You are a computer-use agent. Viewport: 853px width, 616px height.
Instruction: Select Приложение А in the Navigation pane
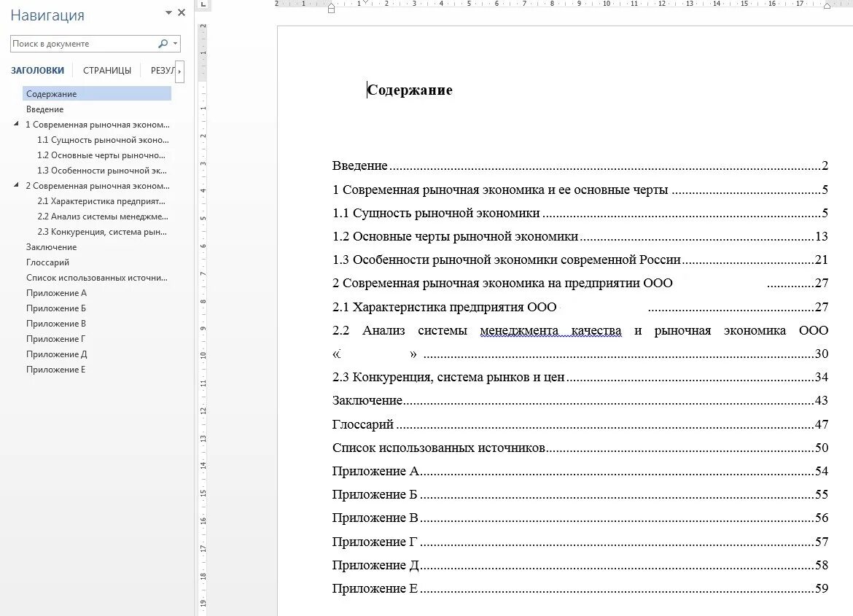[x=56, y=292]
